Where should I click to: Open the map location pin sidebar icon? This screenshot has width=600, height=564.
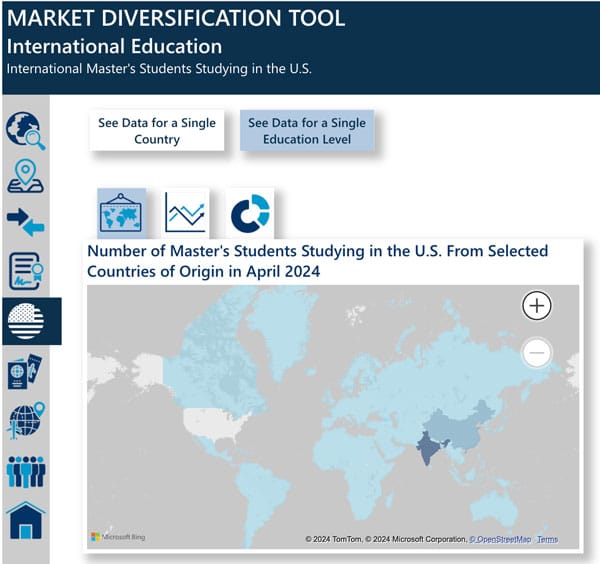(26, 176)
